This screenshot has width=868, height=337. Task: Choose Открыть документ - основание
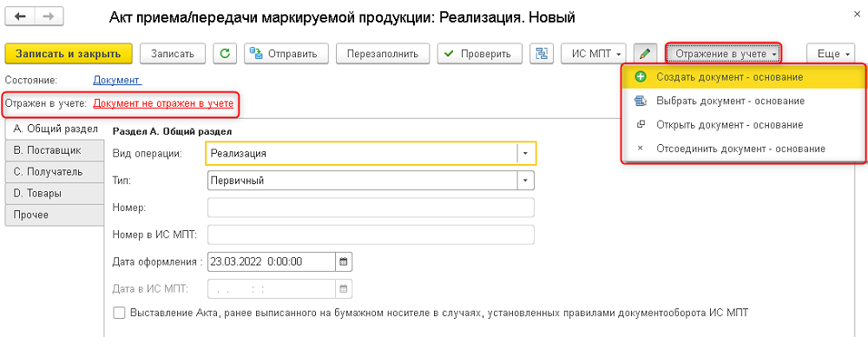click(x=744, y=125)
